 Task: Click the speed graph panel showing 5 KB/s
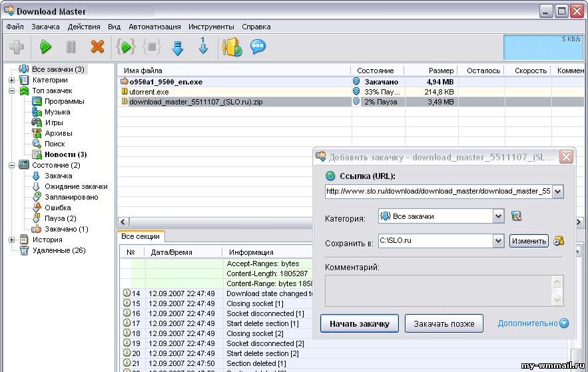click(x=543, y=47)
